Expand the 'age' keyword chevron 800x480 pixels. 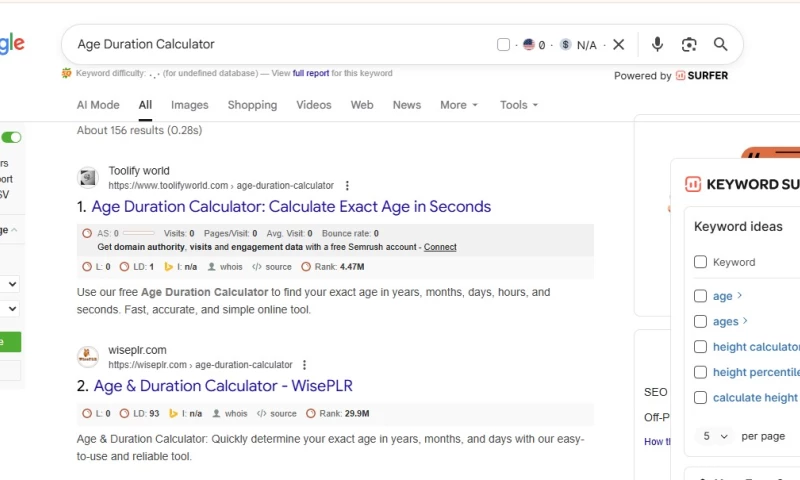(740, 295)
